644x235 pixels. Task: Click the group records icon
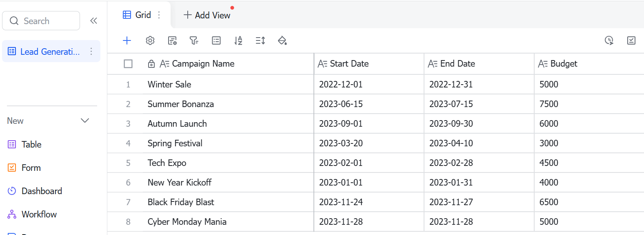pos(216,40)
